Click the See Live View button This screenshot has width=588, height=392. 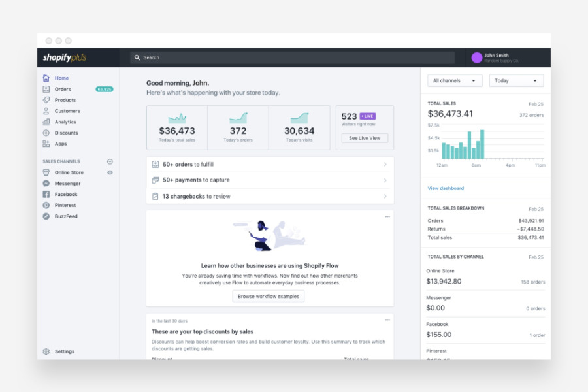(365, 138)
